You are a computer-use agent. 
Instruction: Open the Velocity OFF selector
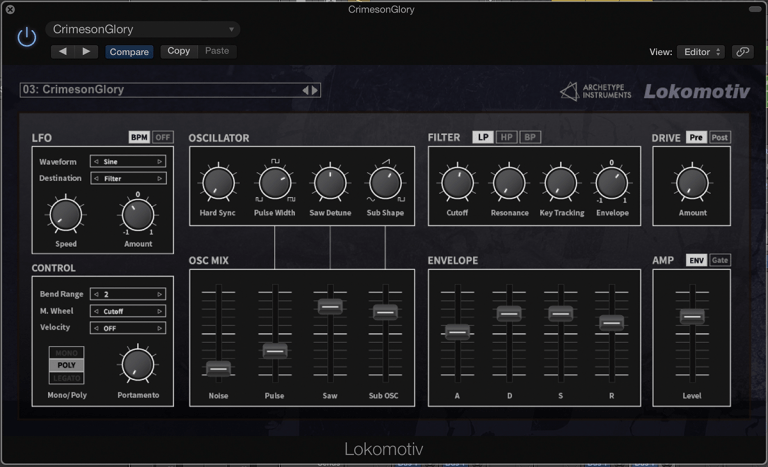coord(128,328)
